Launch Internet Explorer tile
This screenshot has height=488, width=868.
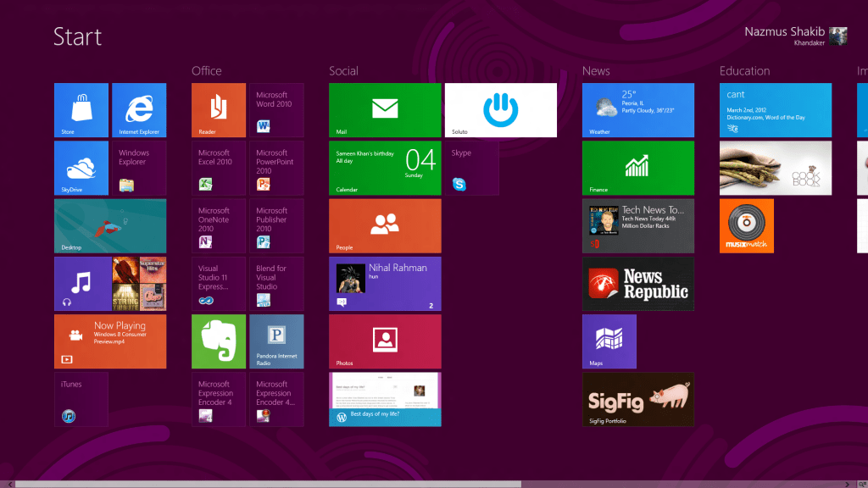(139, 110)
